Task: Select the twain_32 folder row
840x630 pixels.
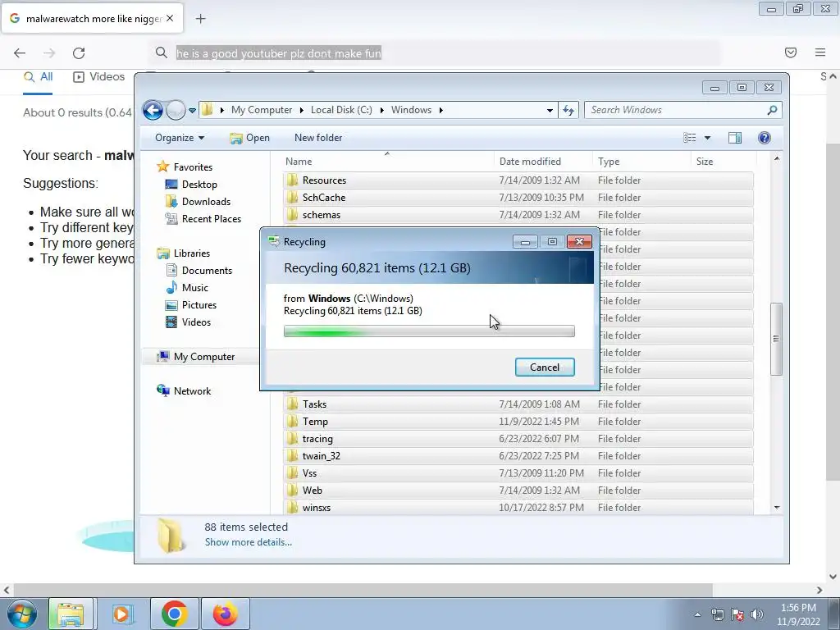Action: 518,456
